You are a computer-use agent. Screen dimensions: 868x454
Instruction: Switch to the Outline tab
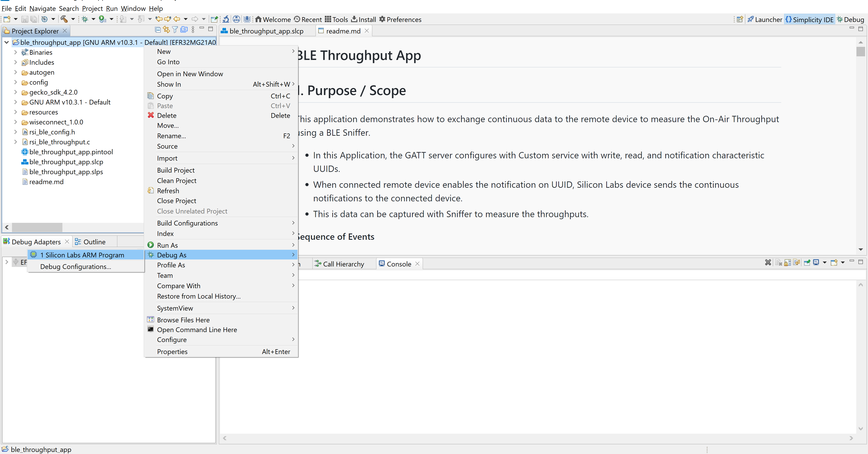tap(90, 242)
